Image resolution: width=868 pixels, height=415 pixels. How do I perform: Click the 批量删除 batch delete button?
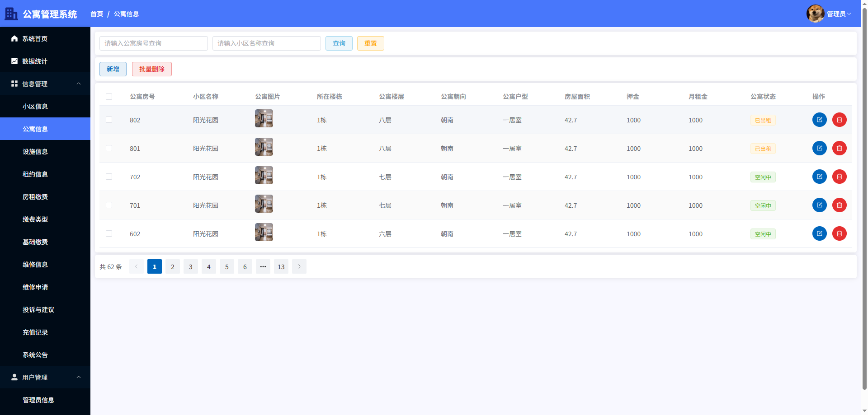152,69
